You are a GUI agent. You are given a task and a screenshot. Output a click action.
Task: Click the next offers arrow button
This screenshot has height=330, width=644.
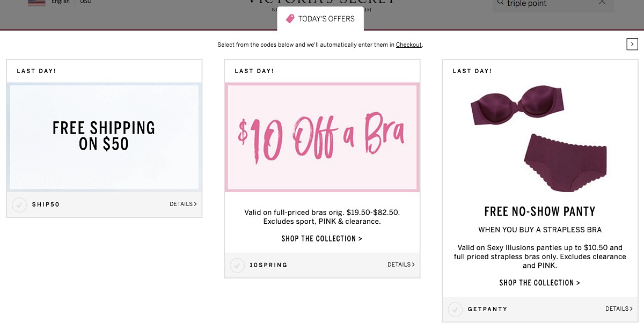pos(632,44)
